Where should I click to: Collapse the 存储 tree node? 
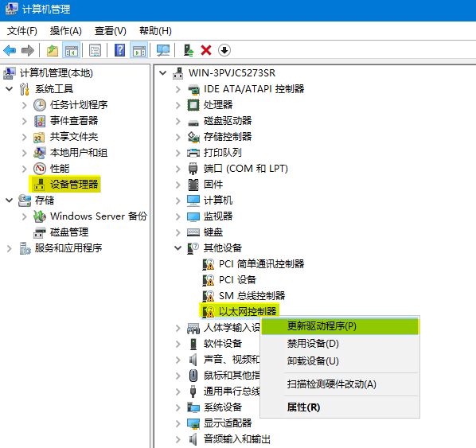pos(10,201)
